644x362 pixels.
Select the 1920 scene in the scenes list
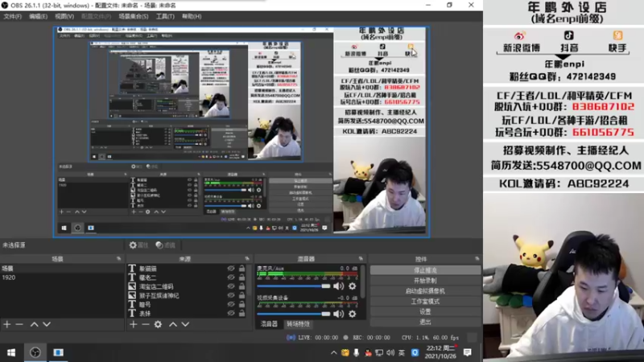click(x=62, y=278)
